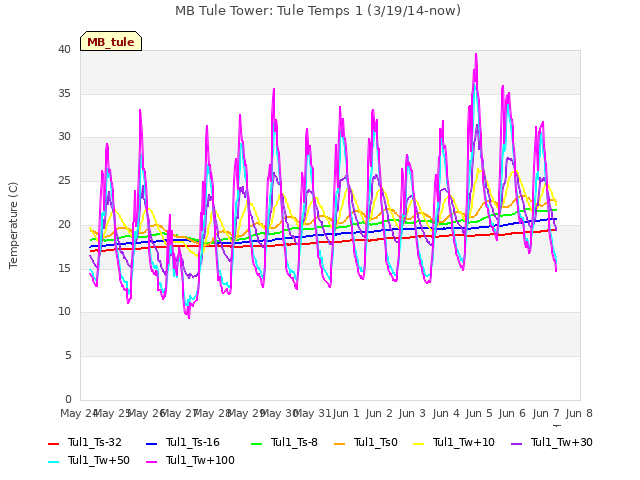Screen dimensions: 640x480
Task: Click the Jun 8 x-axis date label
Action: point(579,413)
